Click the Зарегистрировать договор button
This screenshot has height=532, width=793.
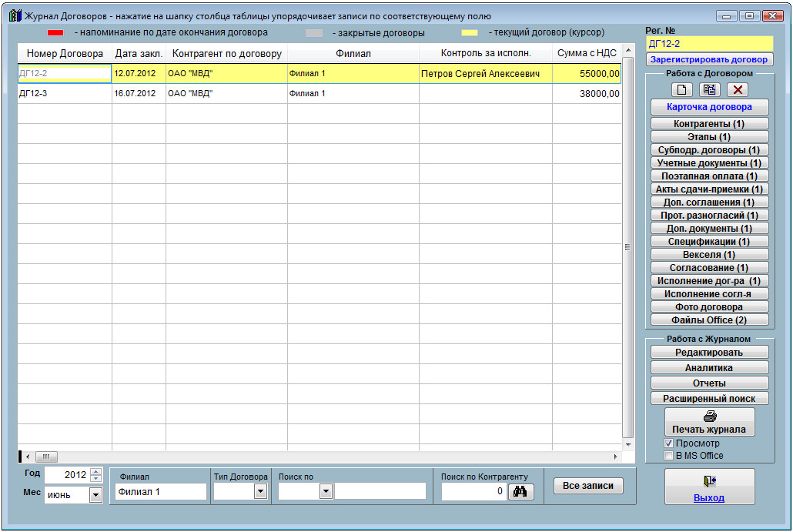[x=709, y=59]
